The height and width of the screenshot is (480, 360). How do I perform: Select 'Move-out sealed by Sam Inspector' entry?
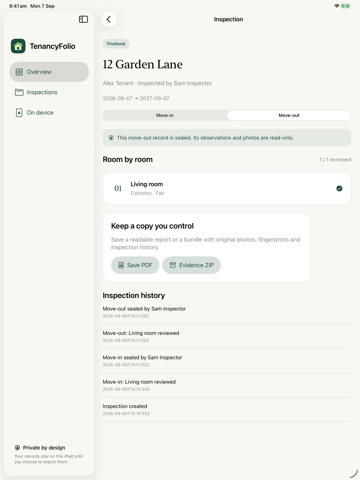coord(227,312)
